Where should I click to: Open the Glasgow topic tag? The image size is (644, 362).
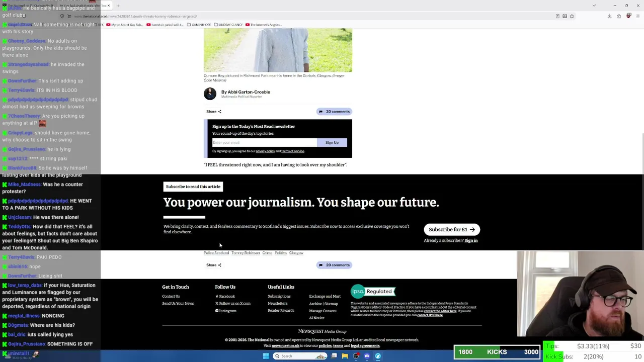click(296, 253)
